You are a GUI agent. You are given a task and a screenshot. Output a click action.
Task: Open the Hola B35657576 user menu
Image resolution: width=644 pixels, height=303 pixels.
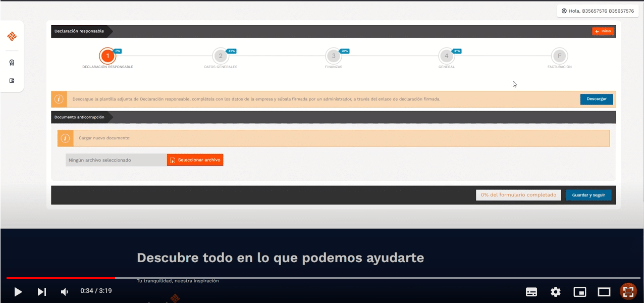pyautogui.click(x=598, y=11)
